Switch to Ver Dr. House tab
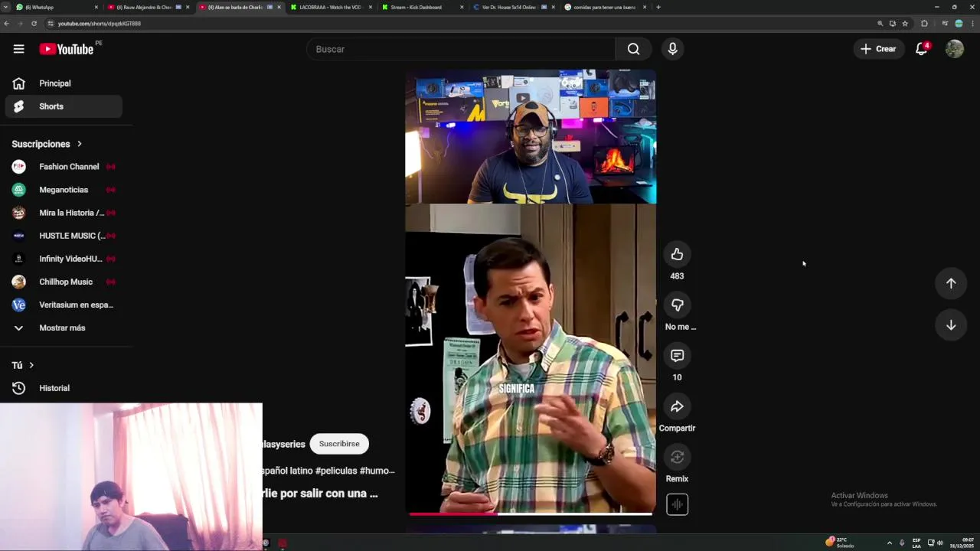980x551 pixels. click(x=513, y=7)
